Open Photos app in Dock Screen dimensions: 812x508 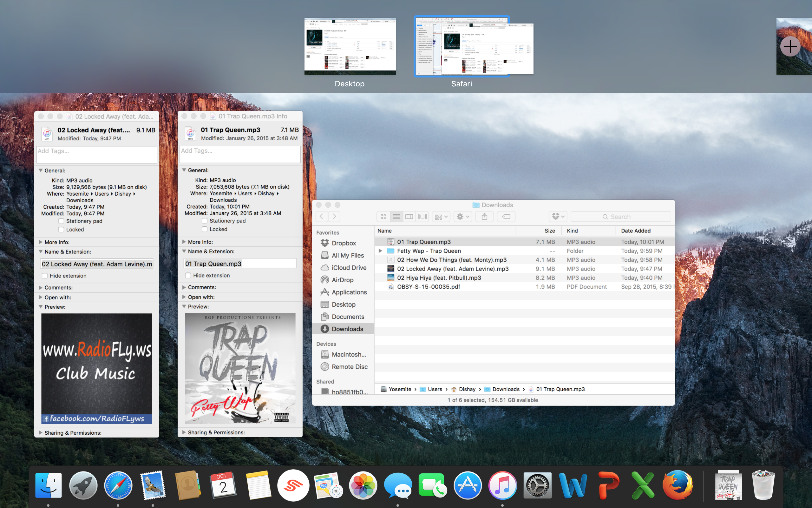pos(363,485)
